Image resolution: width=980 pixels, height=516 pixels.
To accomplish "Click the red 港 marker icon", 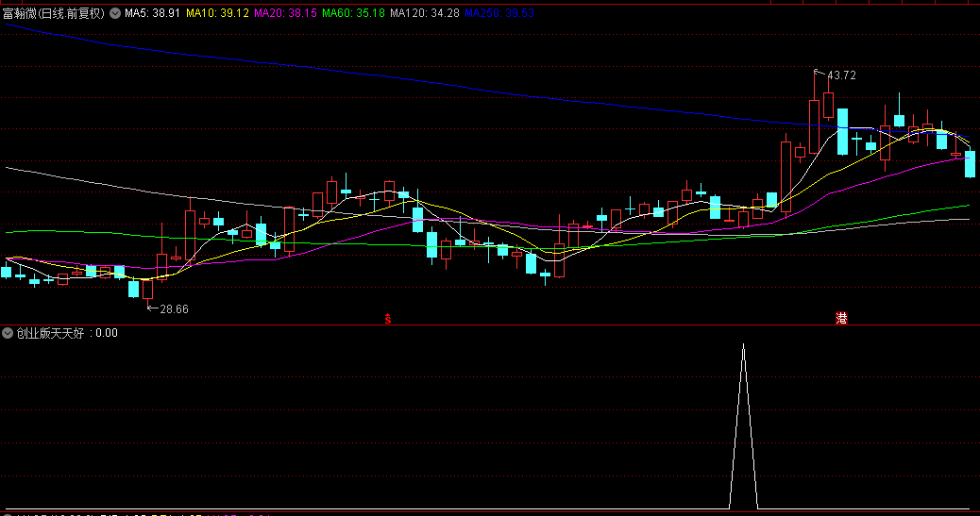I will [842, 318].
